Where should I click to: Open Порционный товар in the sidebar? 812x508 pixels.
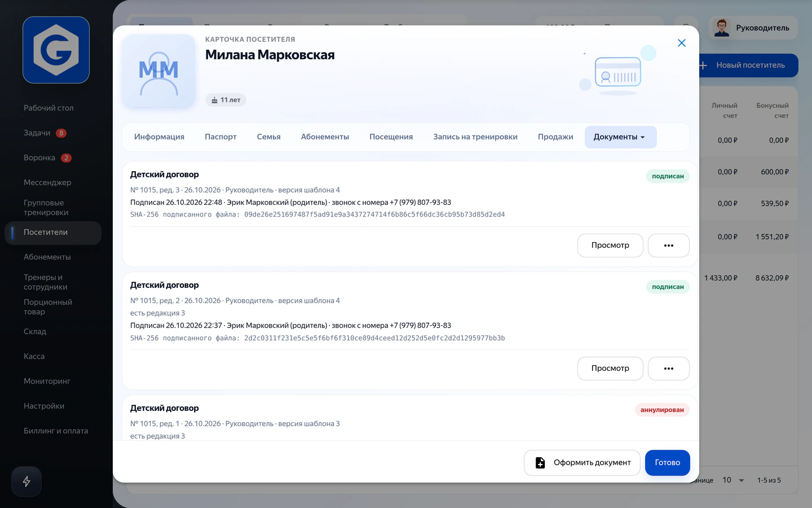tap(48, 306)
